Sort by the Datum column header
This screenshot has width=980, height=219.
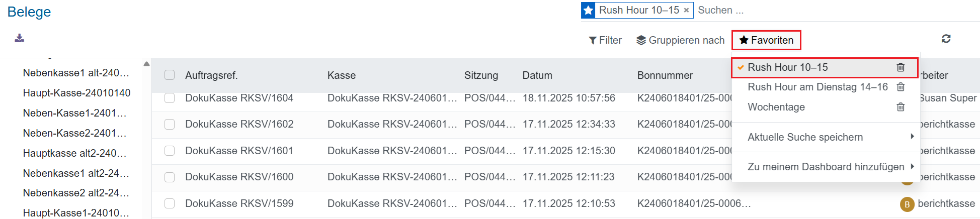(537, 75)
